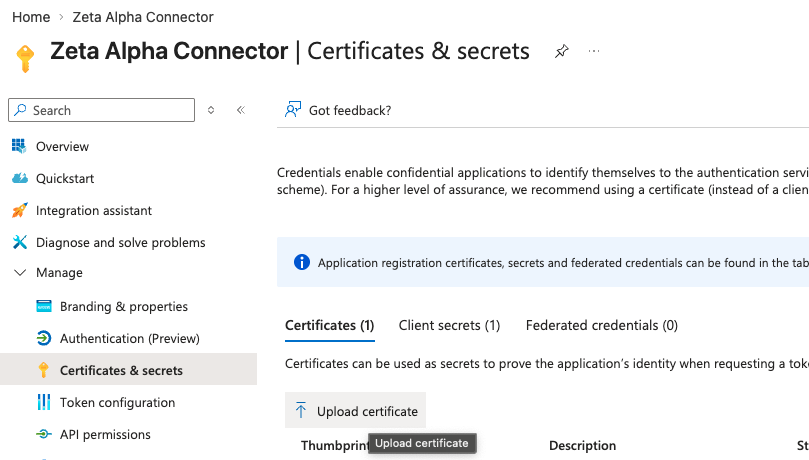Open Quickstart from the sidebar
809x460 pixels.
click(x=65, y=178)
